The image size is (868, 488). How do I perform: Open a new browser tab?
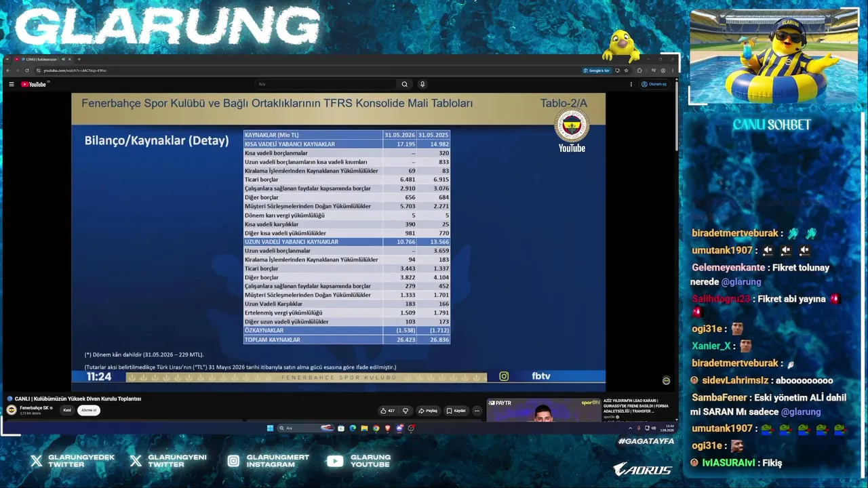click(79, 59)
